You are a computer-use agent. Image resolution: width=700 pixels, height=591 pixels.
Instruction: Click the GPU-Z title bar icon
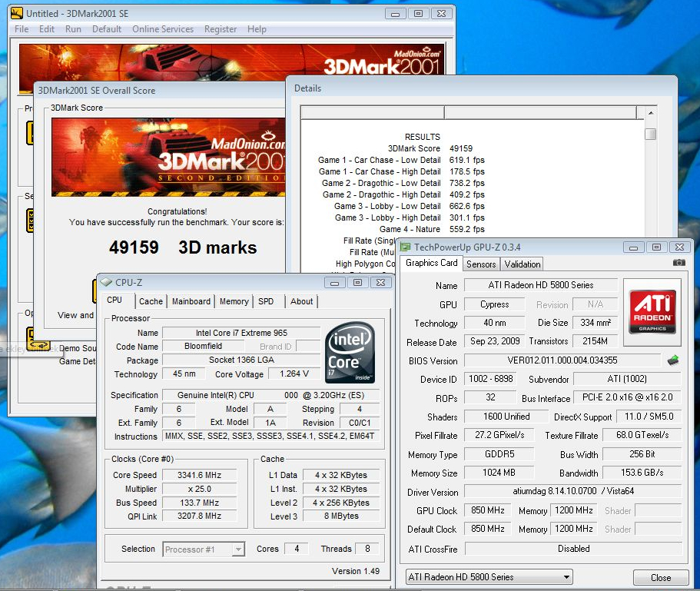coord(405,247)
